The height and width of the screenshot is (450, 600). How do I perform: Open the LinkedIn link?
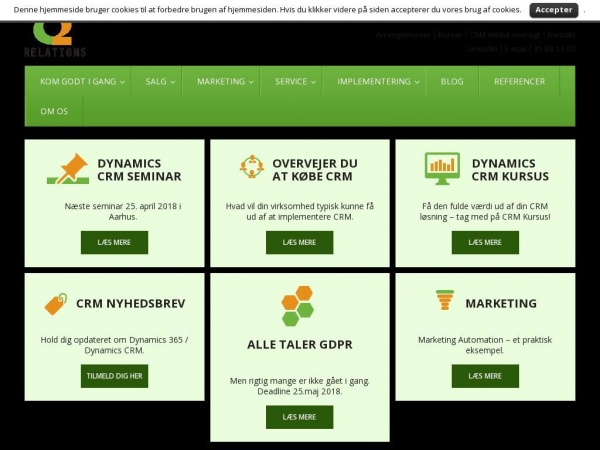coord(482,49)
